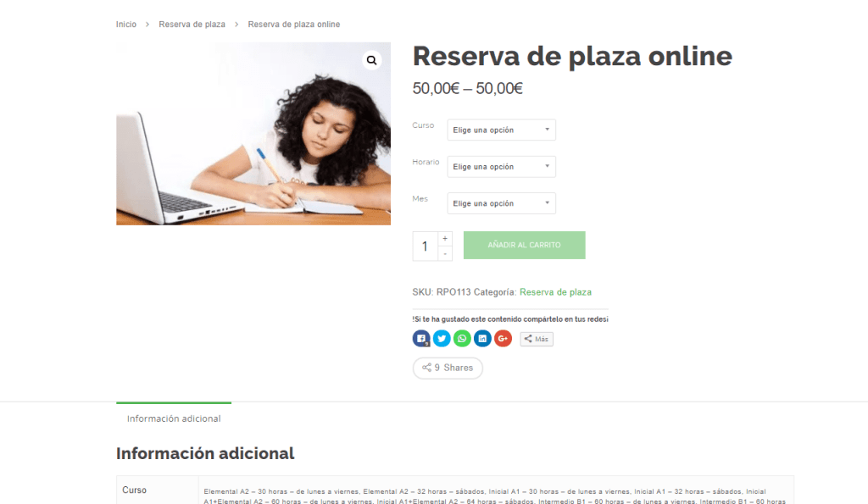Decrease quantity with the minus stepper

tap(445, 253)
